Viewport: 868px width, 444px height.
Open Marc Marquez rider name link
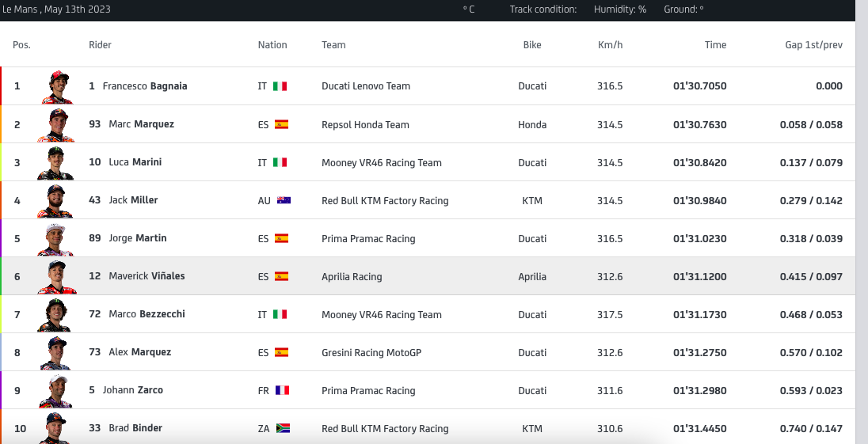141,124
